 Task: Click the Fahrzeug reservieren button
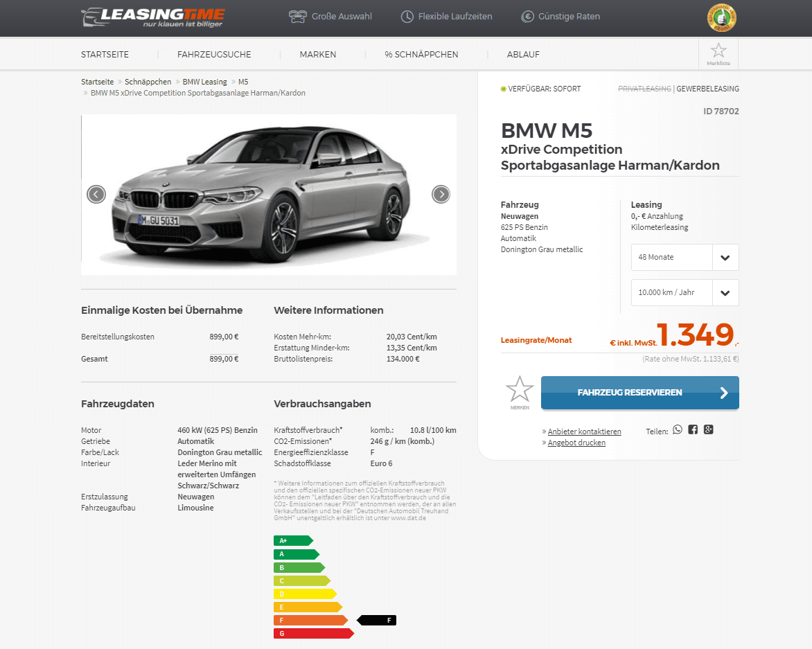pos(639,393)
